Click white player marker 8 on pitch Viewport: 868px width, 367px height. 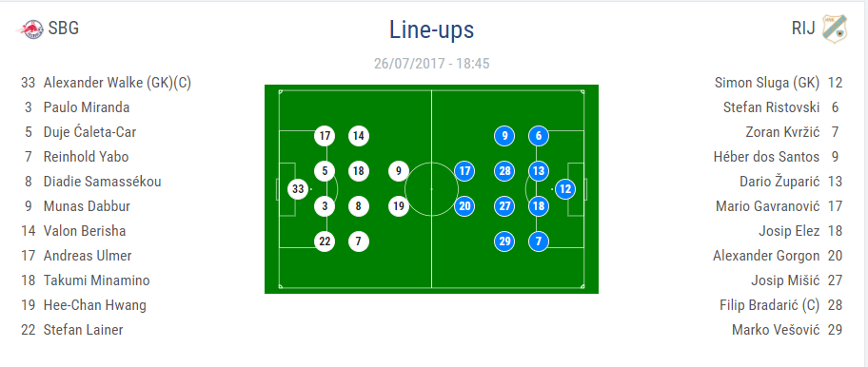click(359, 206)
